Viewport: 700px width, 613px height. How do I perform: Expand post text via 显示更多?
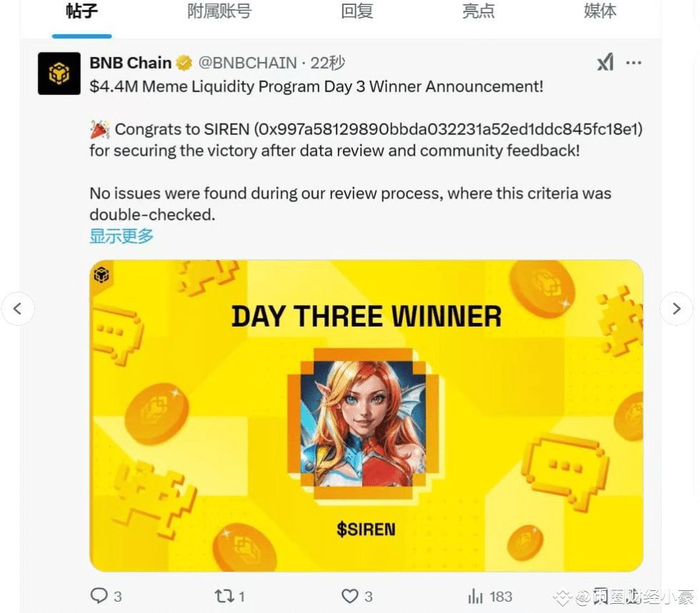(x=121, y=236)
